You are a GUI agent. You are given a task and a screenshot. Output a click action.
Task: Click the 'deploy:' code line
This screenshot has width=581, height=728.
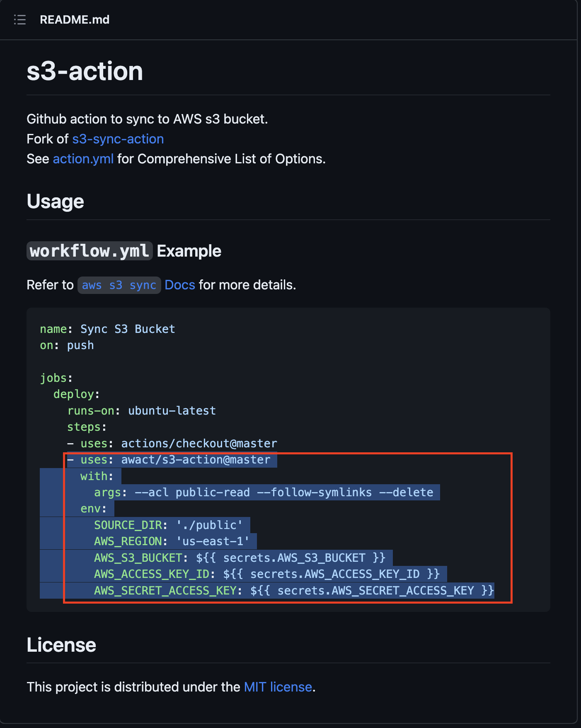pyautogui.click(x=77, y=394)
